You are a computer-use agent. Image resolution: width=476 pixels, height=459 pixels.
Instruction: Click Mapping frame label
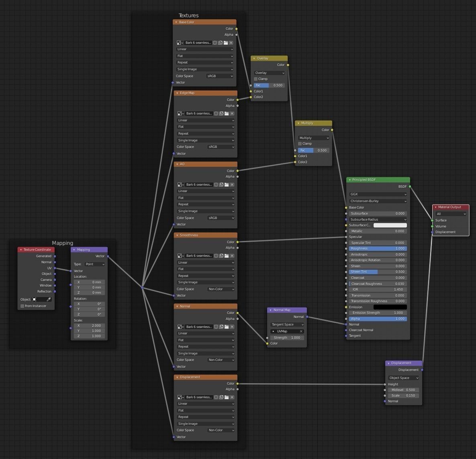pos(63,243)
